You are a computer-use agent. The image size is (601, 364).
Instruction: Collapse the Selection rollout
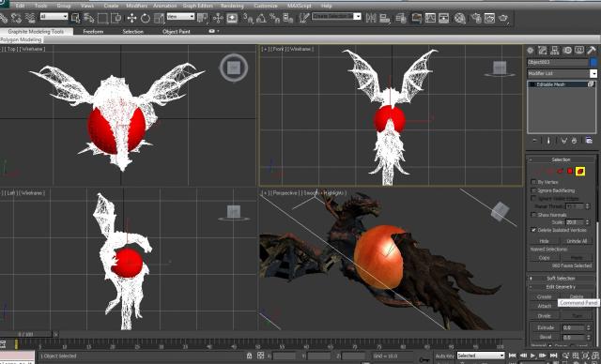(x=562, y=159)
